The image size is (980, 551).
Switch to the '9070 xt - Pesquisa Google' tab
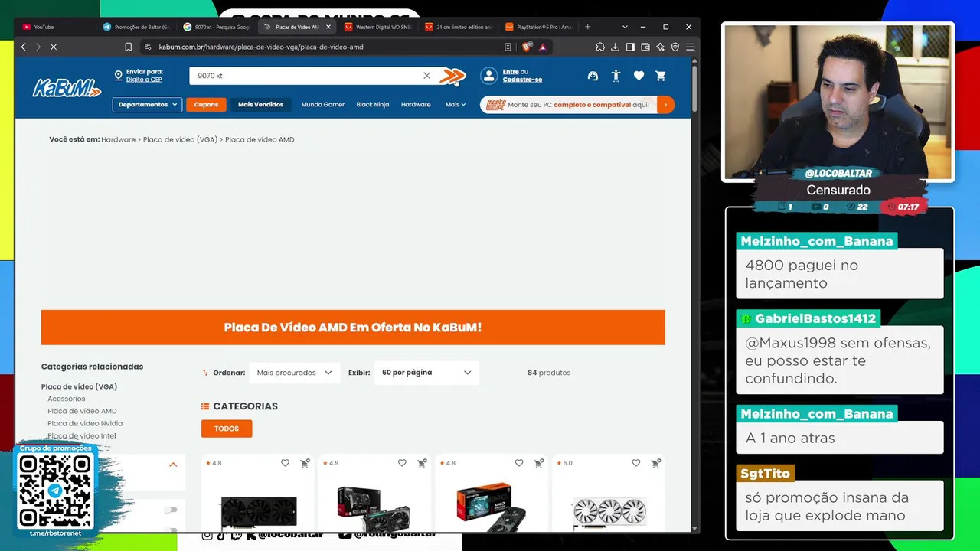click(x=217, y=27)
